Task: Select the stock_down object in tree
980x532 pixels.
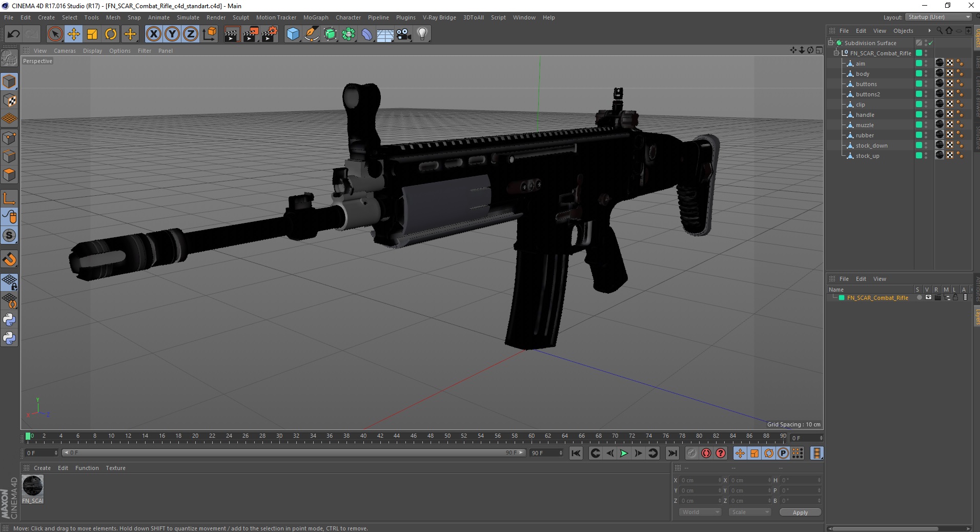Action: 871,146
